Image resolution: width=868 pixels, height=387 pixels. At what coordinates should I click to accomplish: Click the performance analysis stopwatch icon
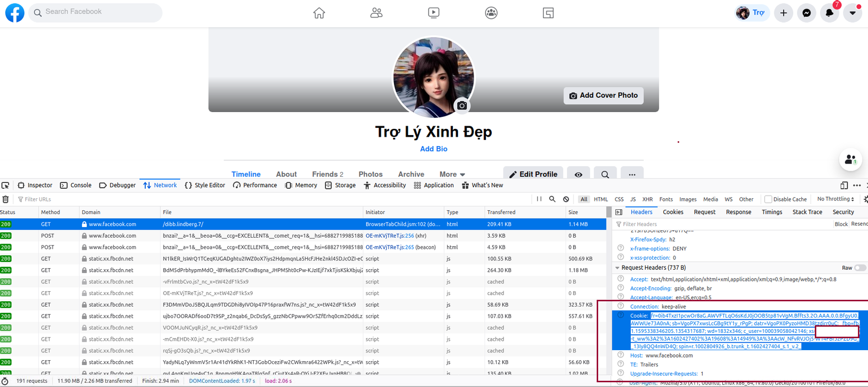5,381
